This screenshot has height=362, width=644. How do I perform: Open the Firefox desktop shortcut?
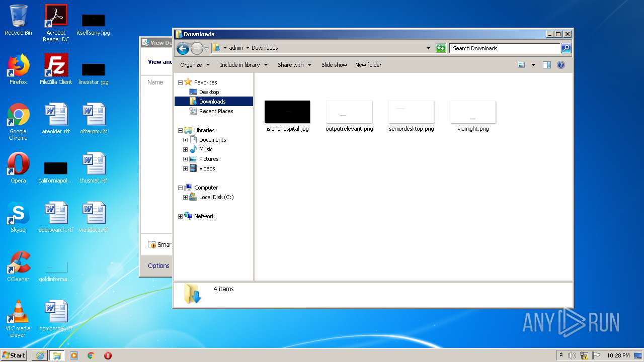18,69
